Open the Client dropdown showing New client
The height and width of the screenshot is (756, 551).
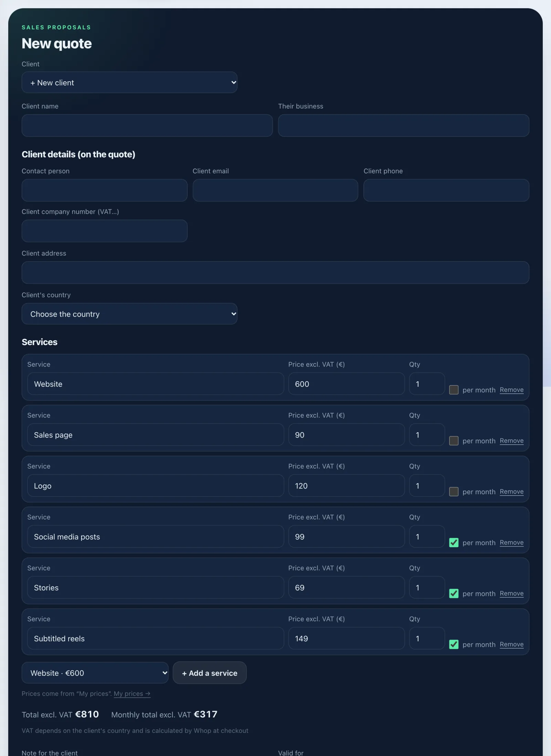pyautogui.click(x=129, y=82)
